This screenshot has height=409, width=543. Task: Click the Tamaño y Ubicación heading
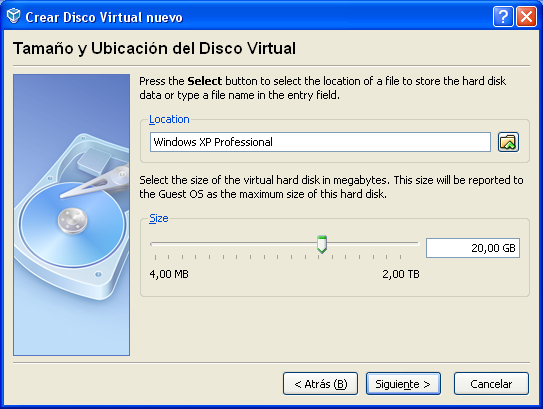[154, 48]
